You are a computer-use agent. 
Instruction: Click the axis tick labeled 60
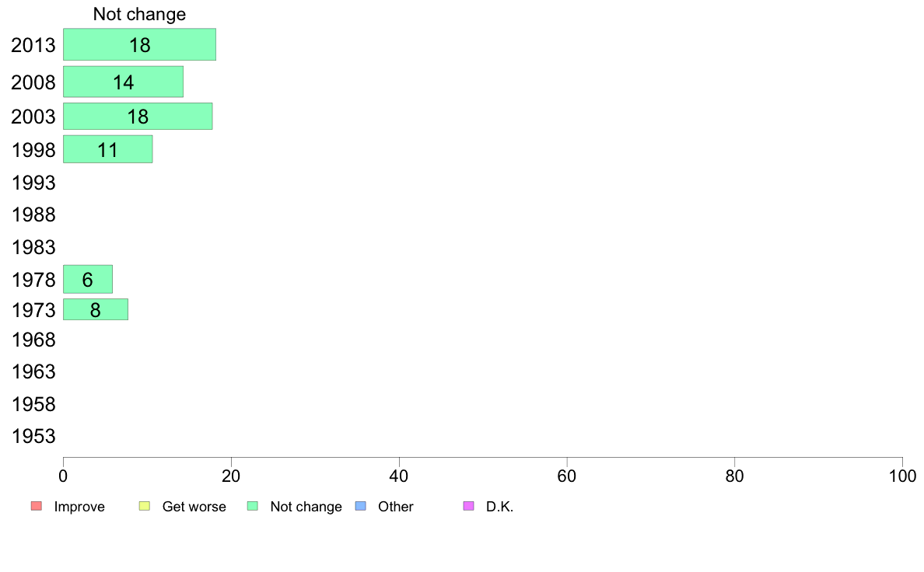pos(567,476)
